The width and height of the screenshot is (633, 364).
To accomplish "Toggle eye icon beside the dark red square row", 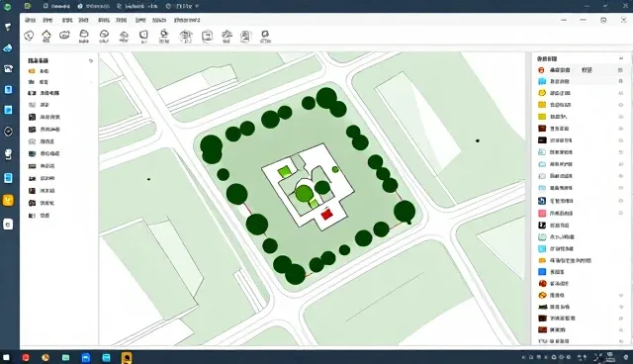I will click(x=621, y=129).
